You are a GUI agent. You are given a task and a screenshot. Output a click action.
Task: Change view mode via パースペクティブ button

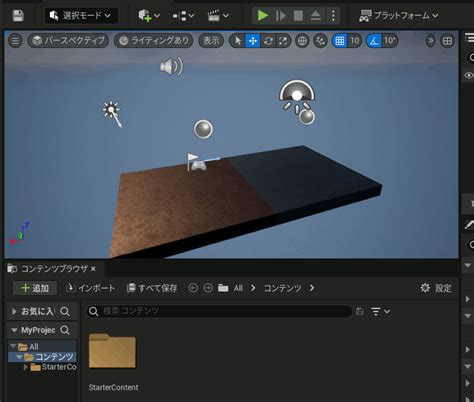click(68, 41)
